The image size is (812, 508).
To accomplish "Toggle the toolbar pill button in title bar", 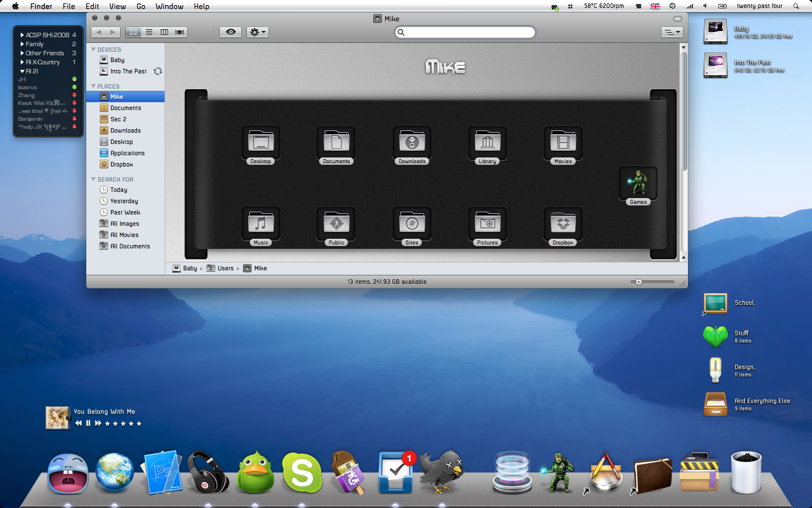I will tap(678, 19).
